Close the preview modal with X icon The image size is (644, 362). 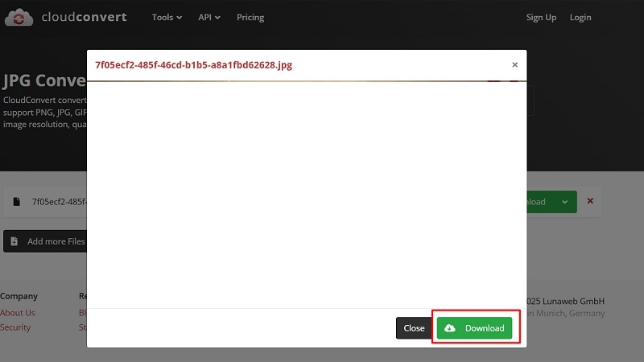coord(514,65)
